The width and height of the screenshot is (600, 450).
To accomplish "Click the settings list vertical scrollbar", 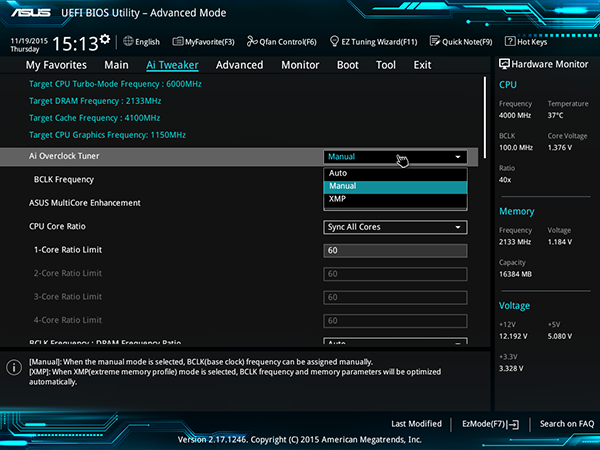I will pos(485,117).
